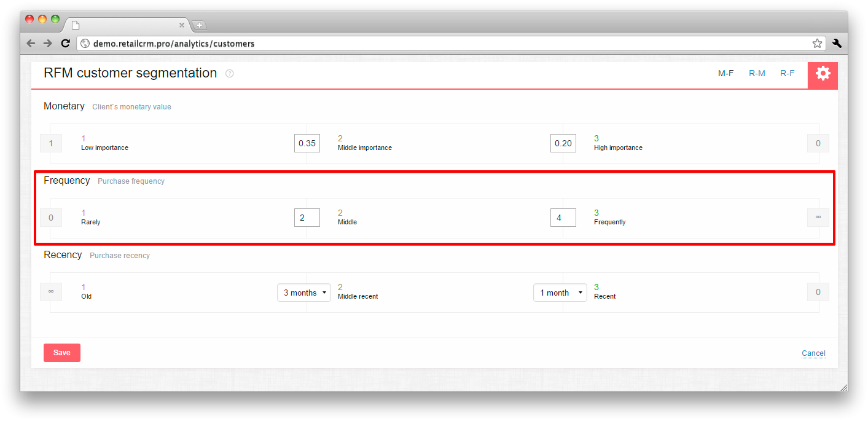Click the globe icon in the address bar
This screenshot has height=421, width=868.
(85, 44)
